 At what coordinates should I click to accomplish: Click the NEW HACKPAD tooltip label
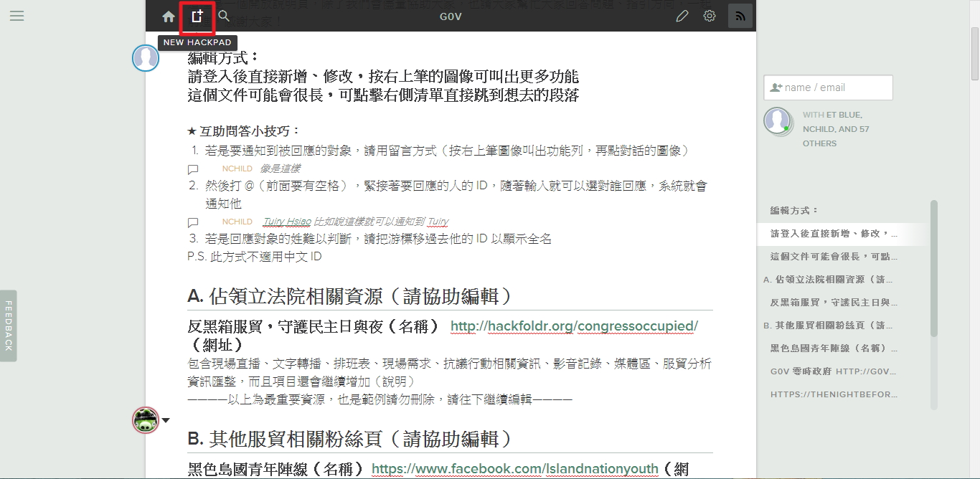197,42
